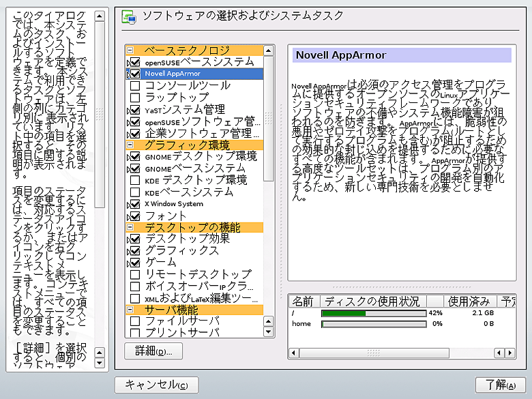Collapse the グラフィック環境 group
This screenshot has width=532, height=399.
click(130, 145)
